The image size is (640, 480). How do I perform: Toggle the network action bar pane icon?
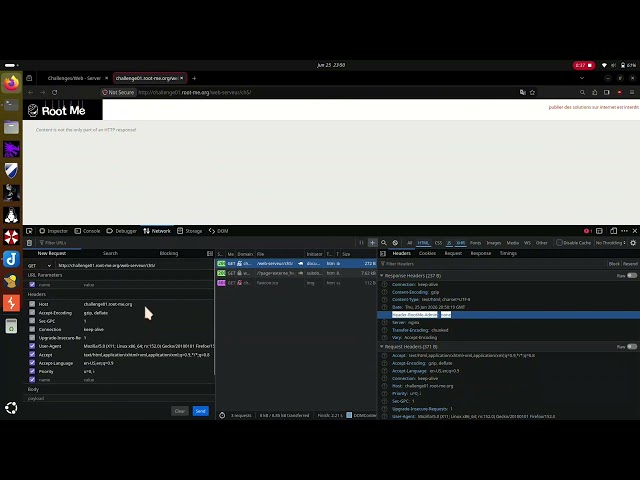(x=210, y=253)
